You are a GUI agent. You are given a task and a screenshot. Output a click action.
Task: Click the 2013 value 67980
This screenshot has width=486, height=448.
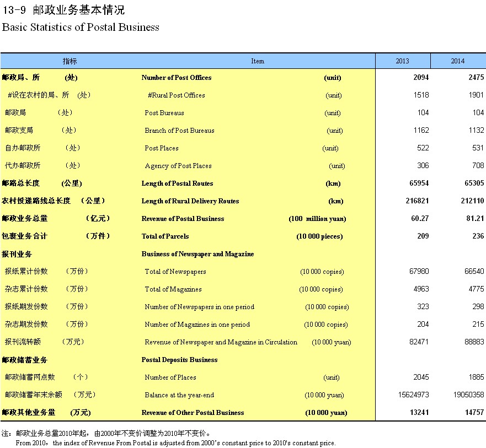tap(418, 272)
